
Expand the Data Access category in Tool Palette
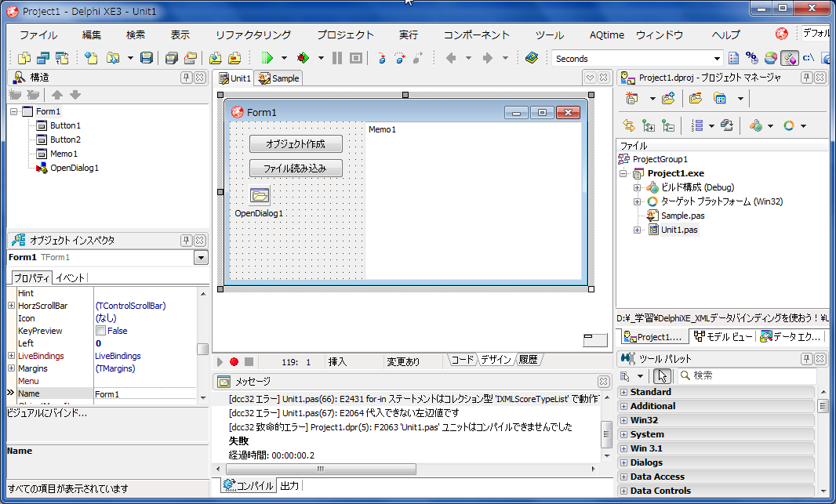click(623, 477)
